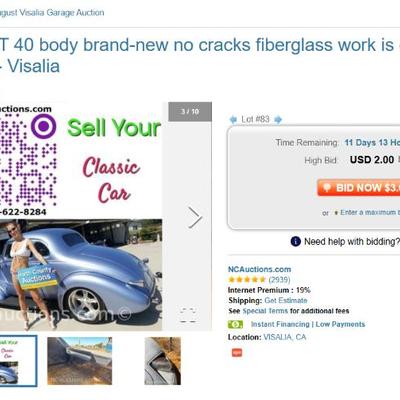Screen dimensions: 400x400
Task: Open the Special Terms link
Action: pos(265,311)
